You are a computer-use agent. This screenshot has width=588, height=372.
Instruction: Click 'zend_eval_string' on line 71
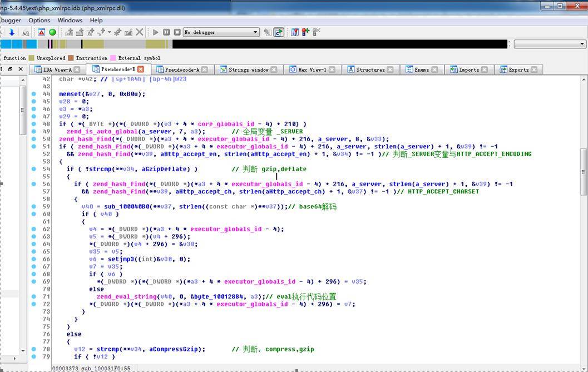tap(127, 296)
